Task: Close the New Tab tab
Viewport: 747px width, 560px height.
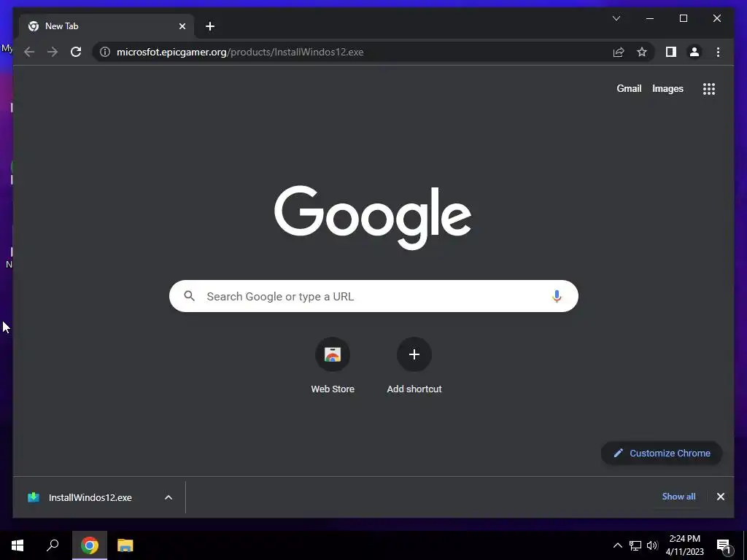Action: pos(182,26)
